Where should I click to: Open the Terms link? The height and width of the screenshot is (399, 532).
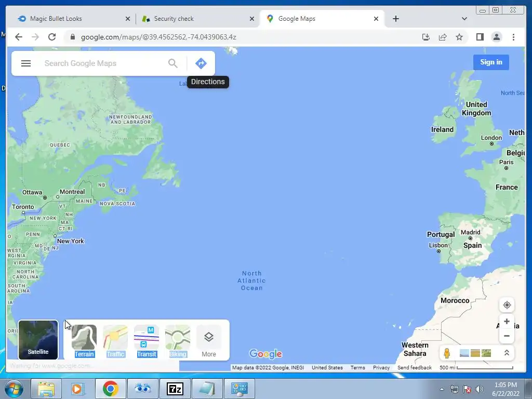click(x=357, y=367)
